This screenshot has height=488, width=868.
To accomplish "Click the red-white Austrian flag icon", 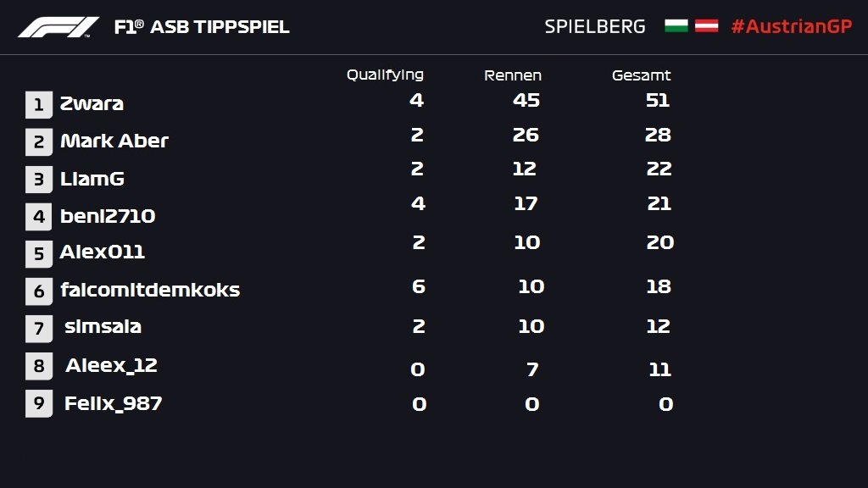I will coord(706,26).
